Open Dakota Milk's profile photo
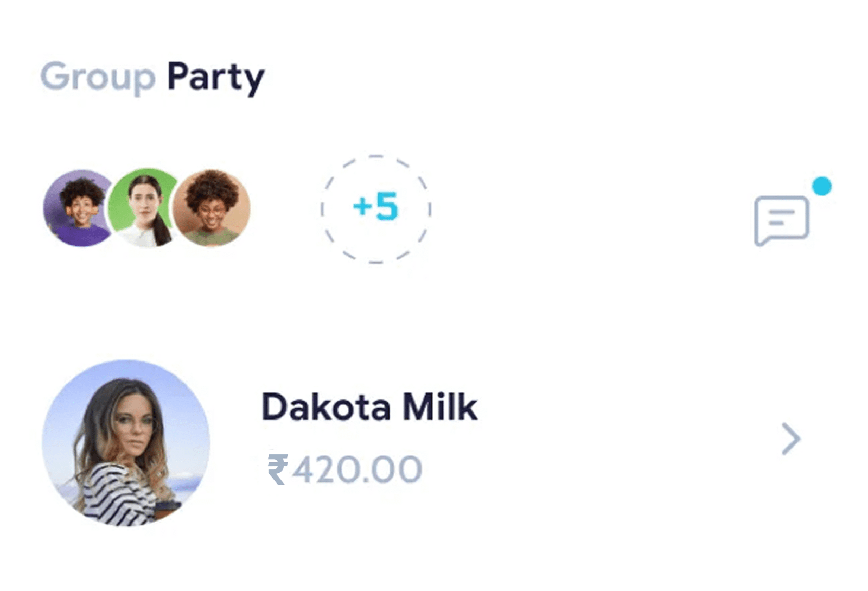This screenshot has height=591, width=868. click(x=126, y=443)
